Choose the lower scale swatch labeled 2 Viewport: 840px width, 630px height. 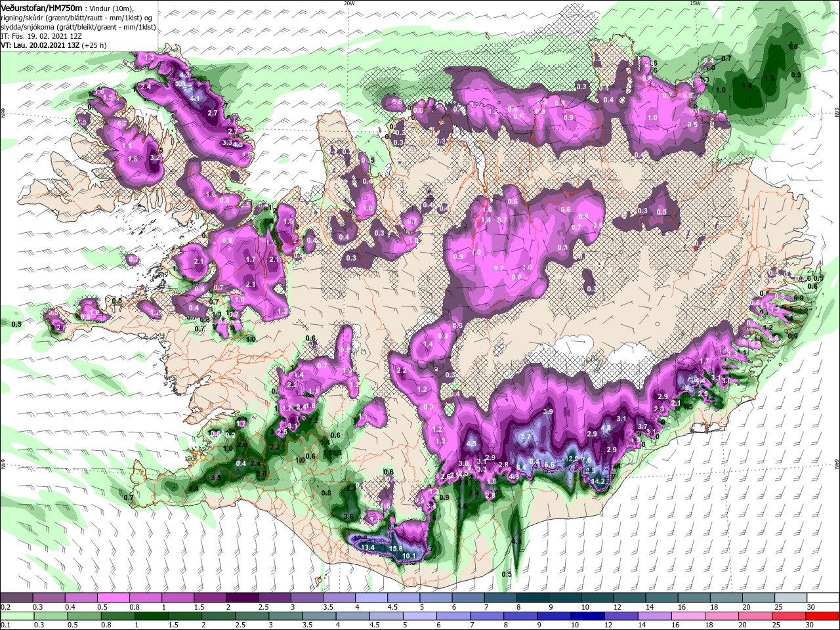pos(219,616)
